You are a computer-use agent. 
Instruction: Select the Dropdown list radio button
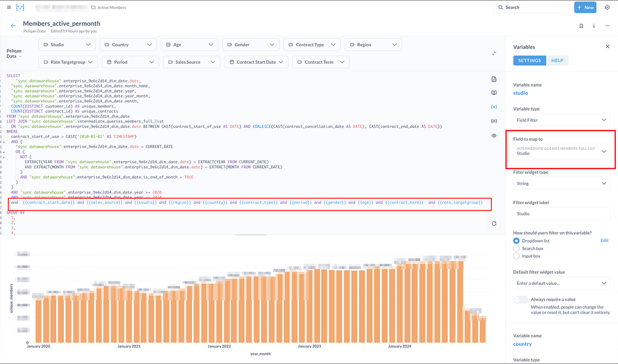click(517, 240)
